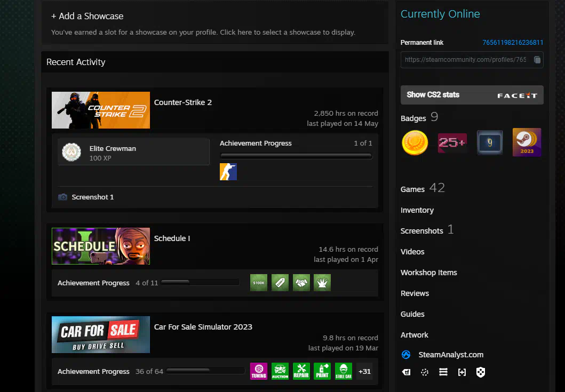The image size is (565, 392).
Task: Open the Guides page
Action: click(x=412, y=314)
